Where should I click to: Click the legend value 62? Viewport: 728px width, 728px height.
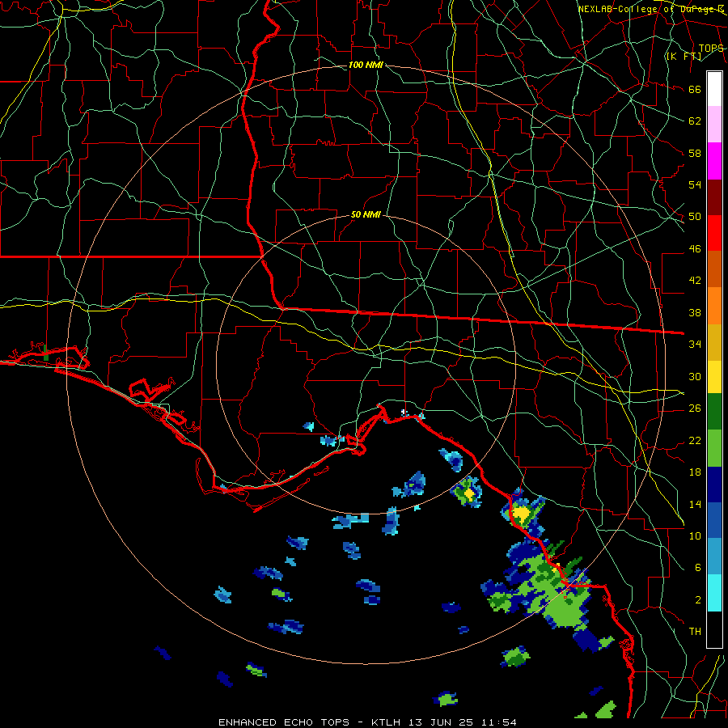695,121
